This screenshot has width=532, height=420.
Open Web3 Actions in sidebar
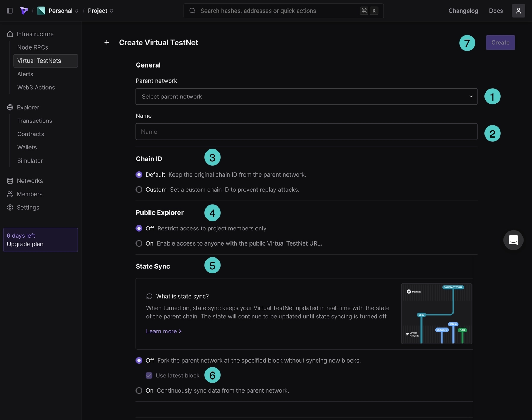pyautogui.click(x=36, y=88)
